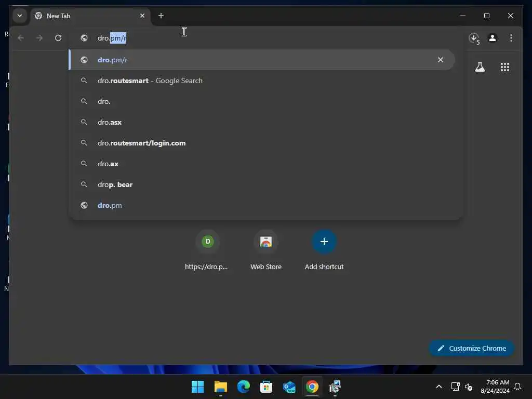Click the globe icon beside the dro.pm/r suggestion
This screenshot has height=399, width=532.
click(84, 60)
